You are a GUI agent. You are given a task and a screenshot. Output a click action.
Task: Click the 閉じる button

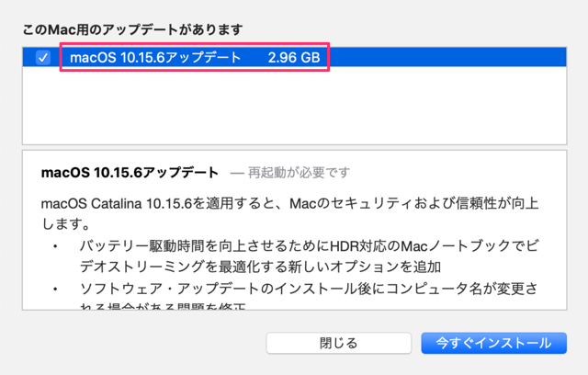[339, 343]
